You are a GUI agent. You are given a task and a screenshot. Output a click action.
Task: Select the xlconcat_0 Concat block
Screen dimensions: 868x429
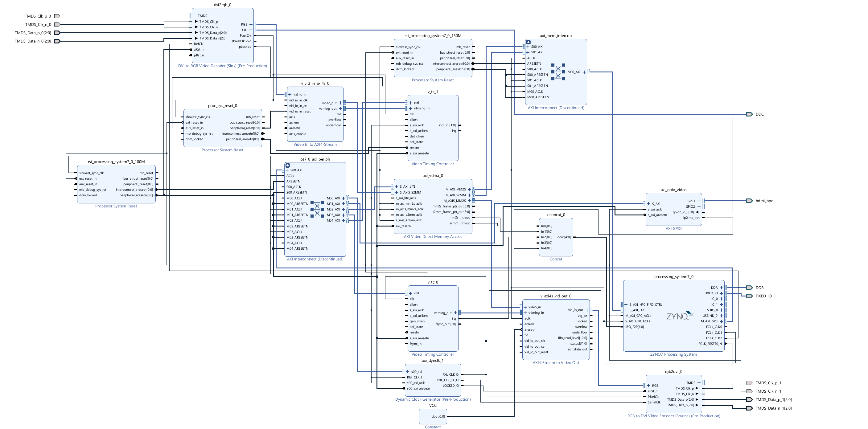coord(556,243)
